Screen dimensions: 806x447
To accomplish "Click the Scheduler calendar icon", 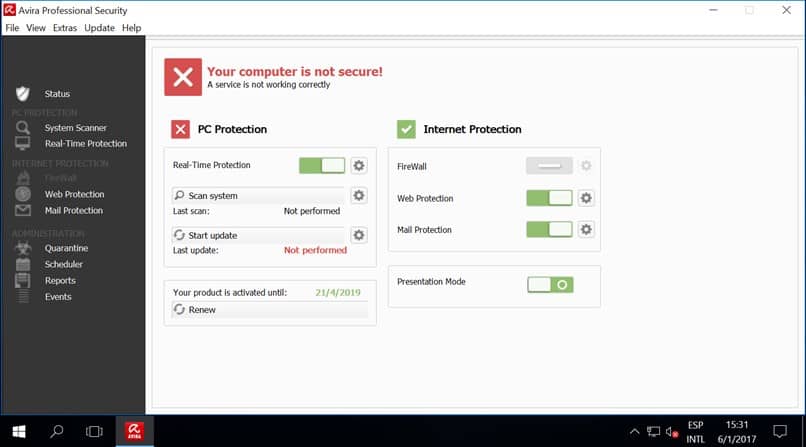I will click(x=23, y=264).
